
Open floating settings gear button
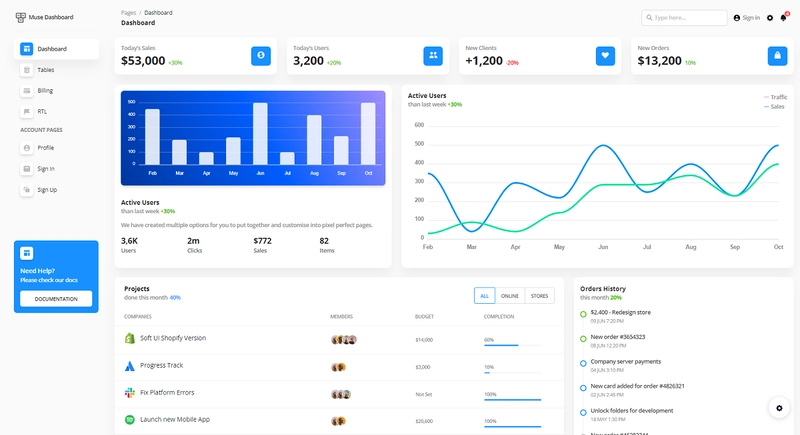pyautogui.click(x=779, y=408)
